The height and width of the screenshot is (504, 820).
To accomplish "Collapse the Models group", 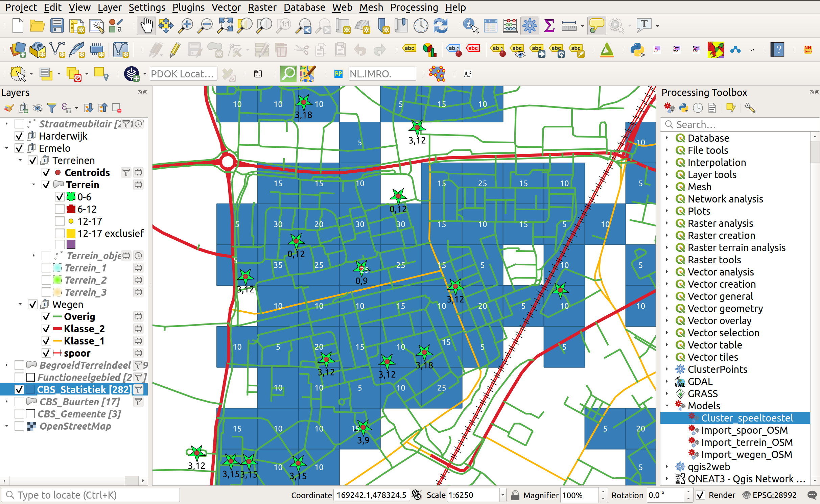I will (x=667, y=406).
